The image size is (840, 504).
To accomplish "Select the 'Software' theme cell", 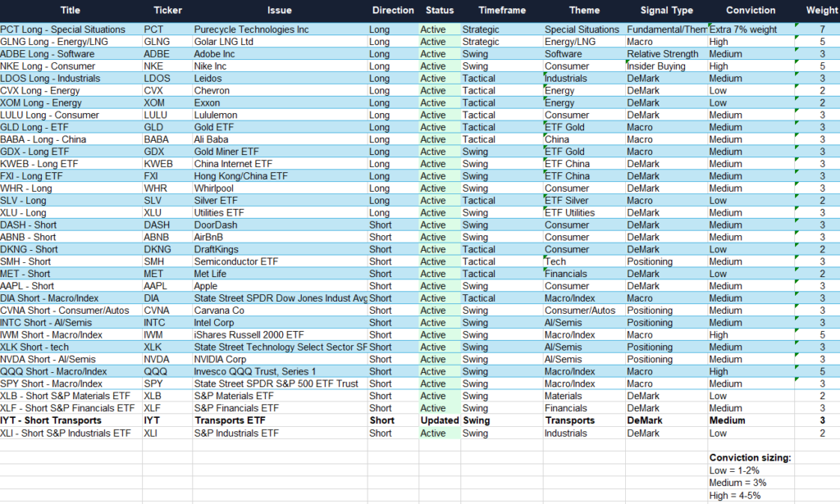I will [x=584, y=54].
